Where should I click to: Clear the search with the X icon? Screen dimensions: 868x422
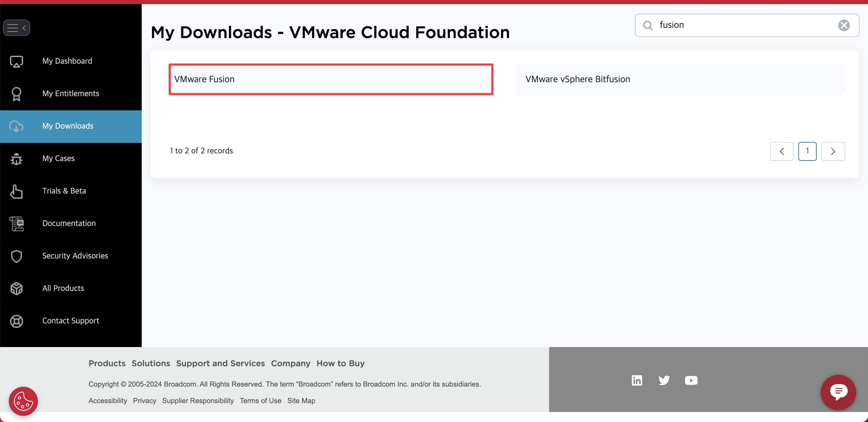[844, 25]
